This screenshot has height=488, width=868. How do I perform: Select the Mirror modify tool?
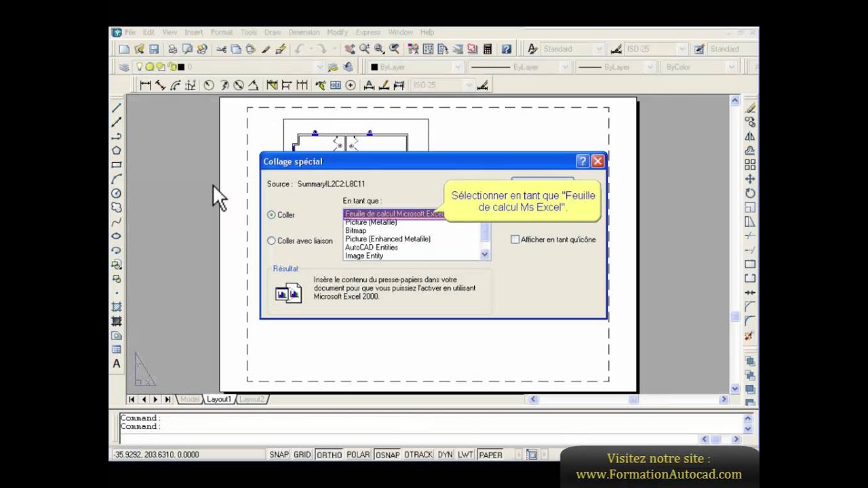coord(750,136)
